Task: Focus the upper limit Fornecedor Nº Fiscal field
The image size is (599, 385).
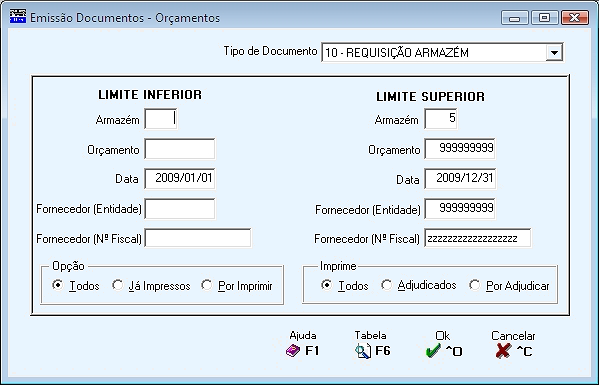Action: 478,238
